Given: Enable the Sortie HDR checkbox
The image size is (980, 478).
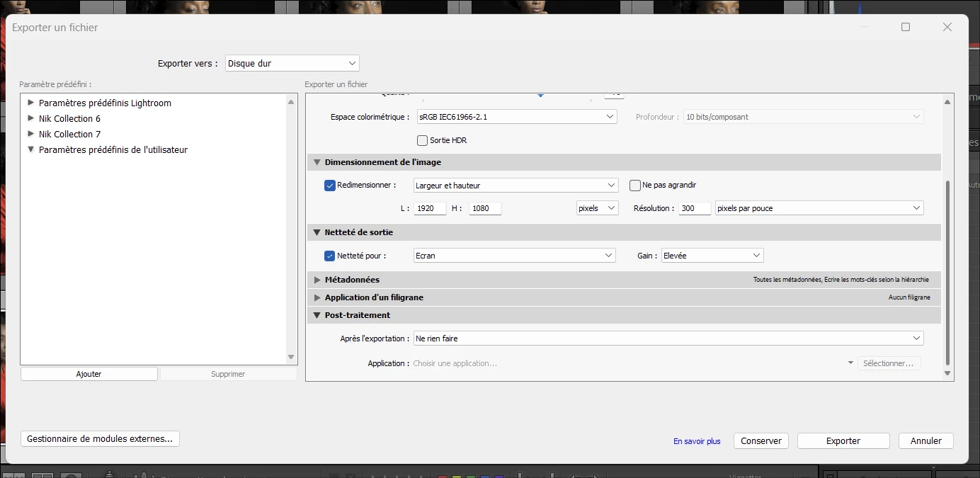Looking at the screenshot, I should tap(423, 140).
